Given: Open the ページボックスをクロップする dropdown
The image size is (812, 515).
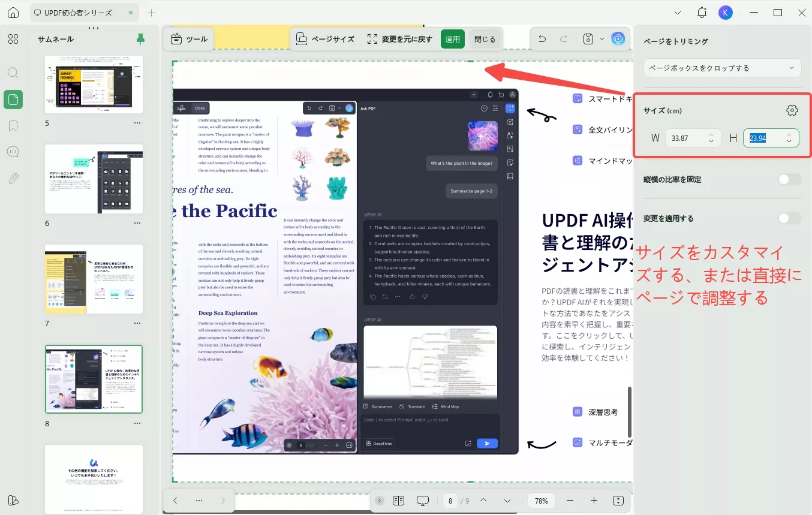Looking at the screenshot, I should [x=722, y=68].
